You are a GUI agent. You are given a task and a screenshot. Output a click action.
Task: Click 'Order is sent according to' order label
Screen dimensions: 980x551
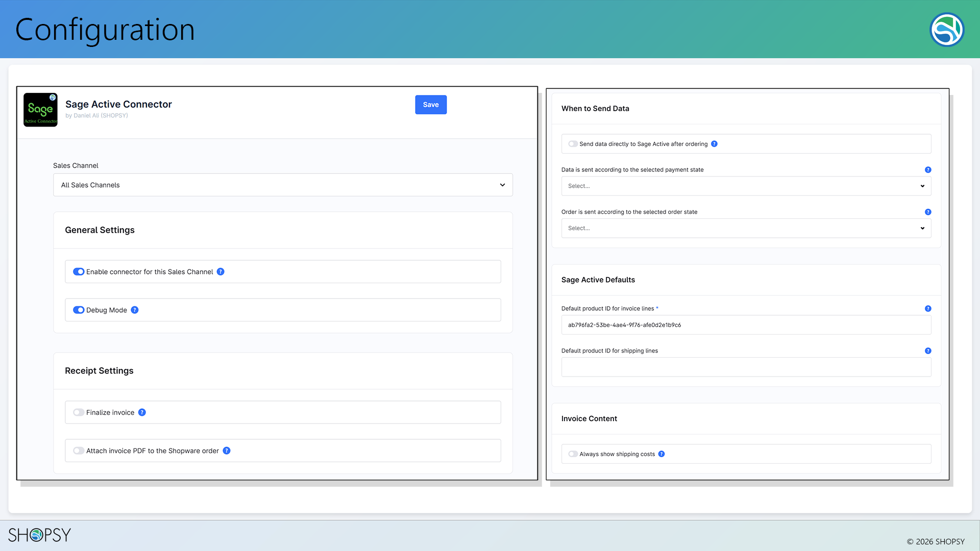(629, 212)
